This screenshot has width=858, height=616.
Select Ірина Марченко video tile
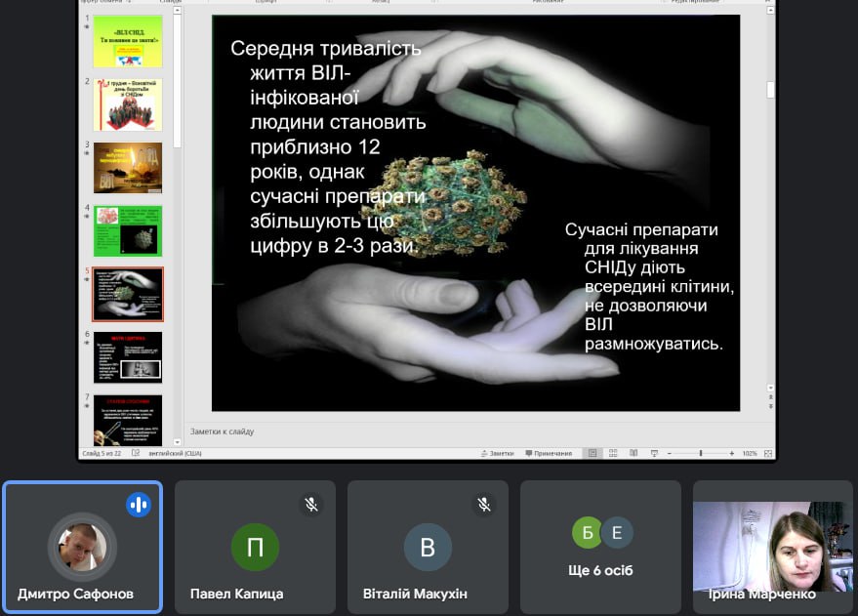(x=773, y=547)
